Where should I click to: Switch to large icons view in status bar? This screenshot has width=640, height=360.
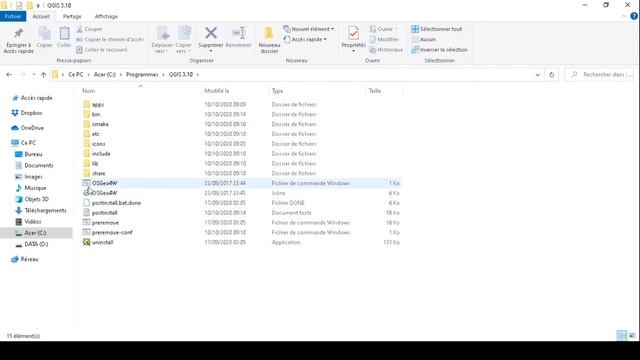coord(632,336)
